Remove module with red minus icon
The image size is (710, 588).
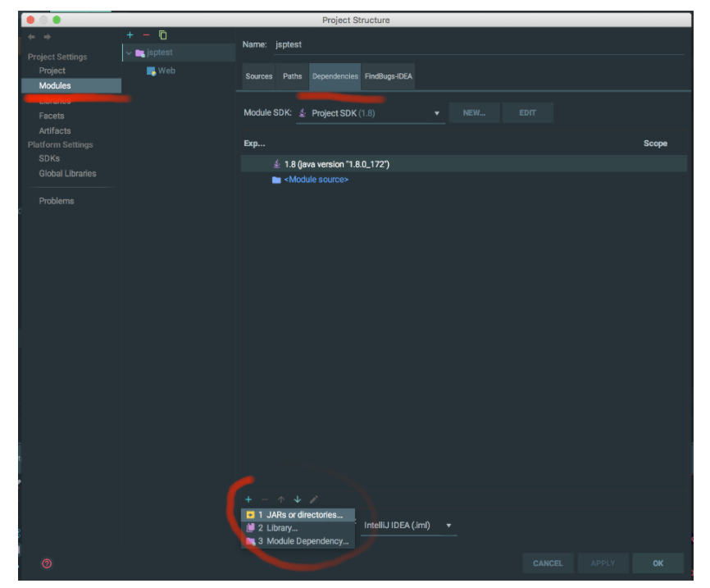pos(146,35)
